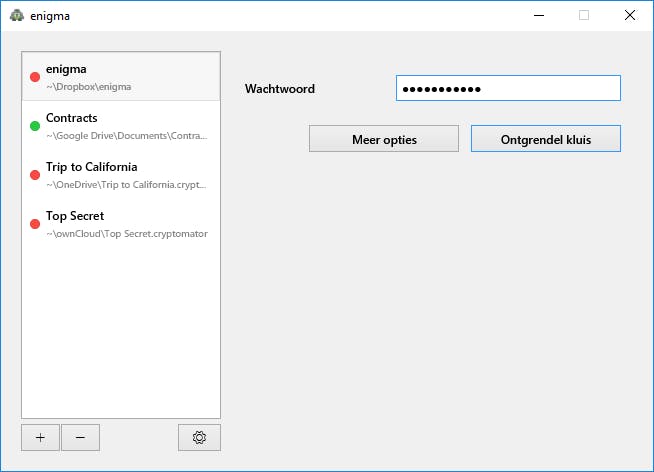The image size is (654, 472).
Task: Select the Top Secret vault
Action: point(121,224)
